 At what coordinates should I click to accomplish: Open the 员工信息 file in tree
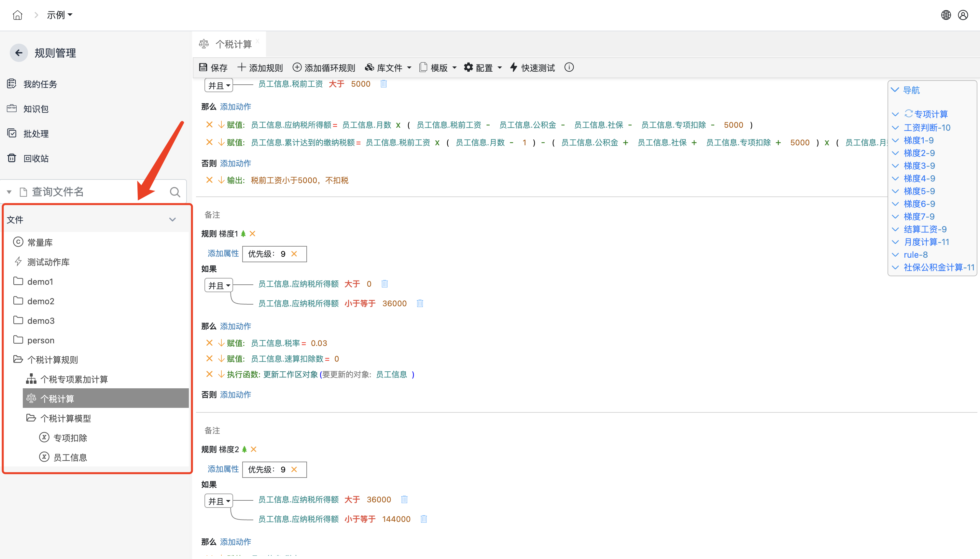[x=70, y=457]
